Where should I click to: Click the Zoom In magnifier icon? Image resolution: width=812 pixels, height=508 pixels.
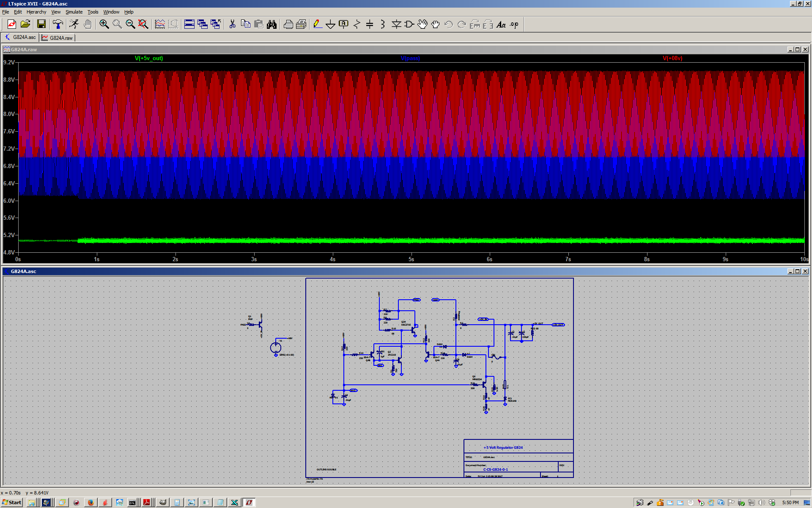[104, 24]
